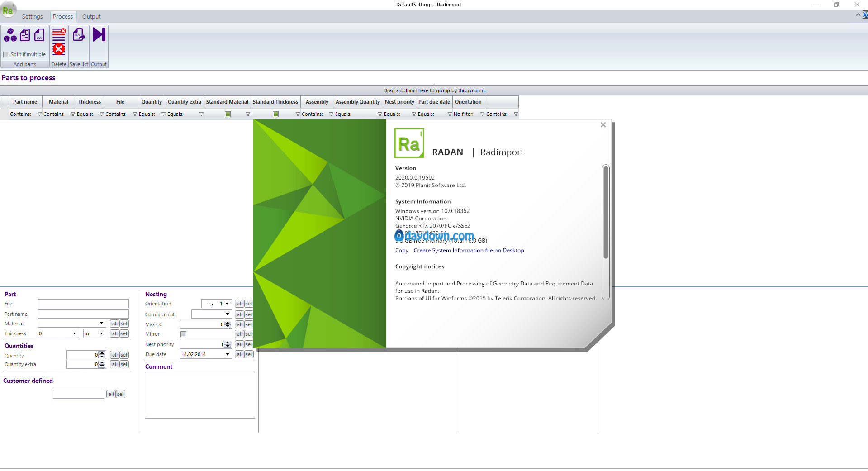The width and height of the screenshot is (868, 471).
Task: Add parts from 3D models cube icon
Action: coord(10,35)
